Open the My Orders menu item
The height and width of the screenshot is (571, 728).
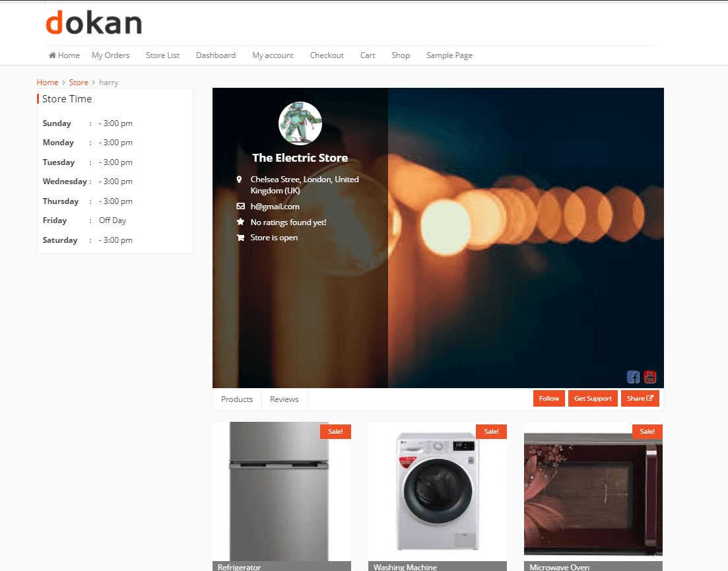click(110, 55)
